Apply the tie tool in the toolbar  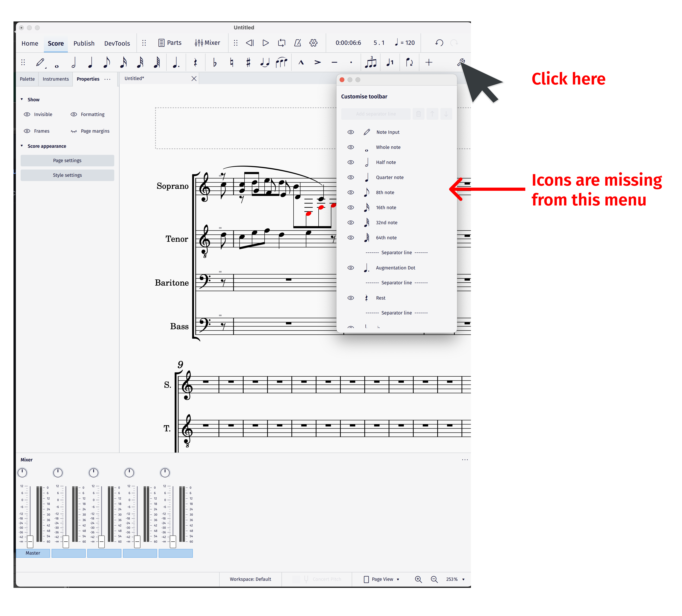[x=265, y=63]
